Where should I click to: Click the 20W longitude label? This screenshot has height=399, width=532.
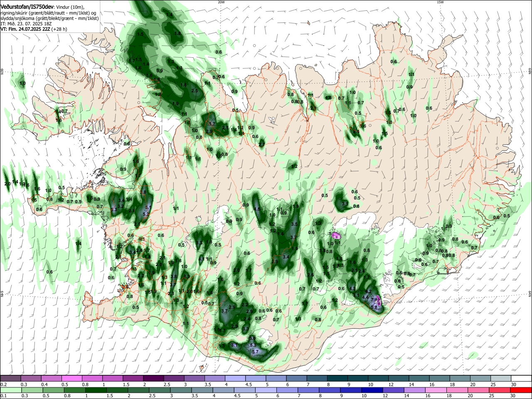coord(221,2)
